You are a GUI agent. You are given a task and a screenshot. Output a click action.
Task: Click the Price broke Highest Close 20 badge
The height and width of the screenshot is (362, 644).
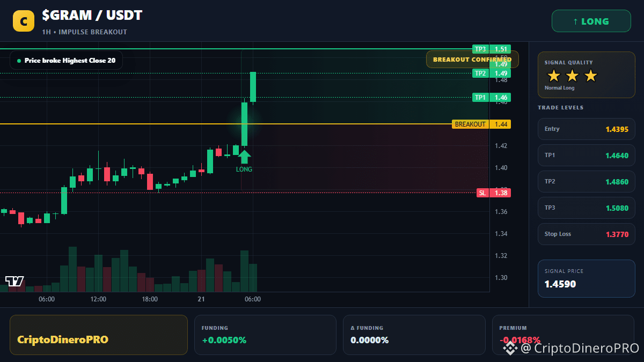pyautogui.click(x=66, y=61)
